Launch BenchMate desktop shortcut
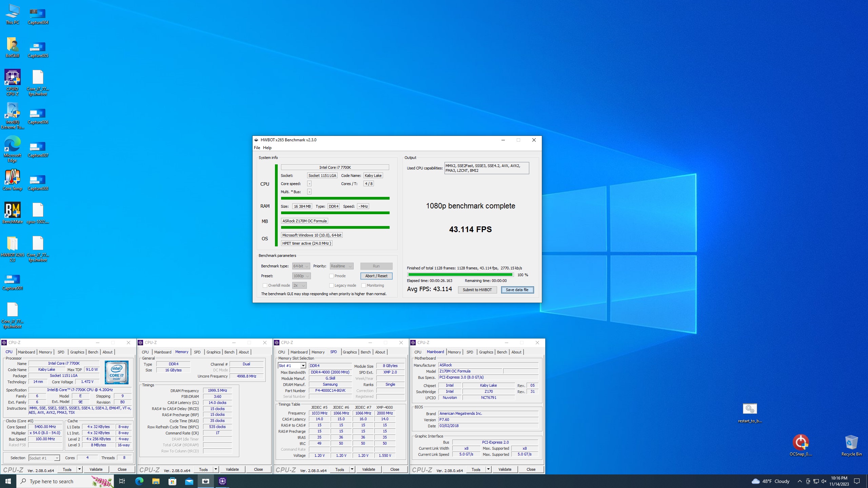 click(x=12, y=213)
